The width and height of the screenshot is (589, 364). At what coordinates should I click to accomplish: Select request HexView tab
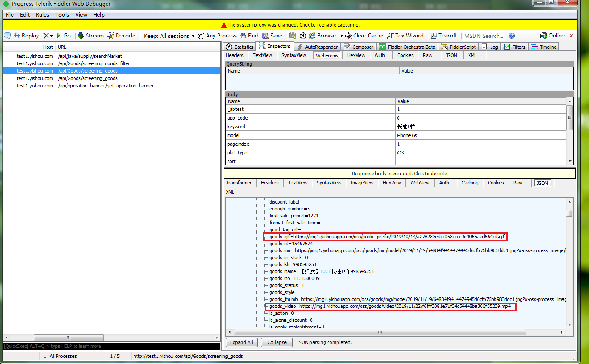tap(356, 55)
